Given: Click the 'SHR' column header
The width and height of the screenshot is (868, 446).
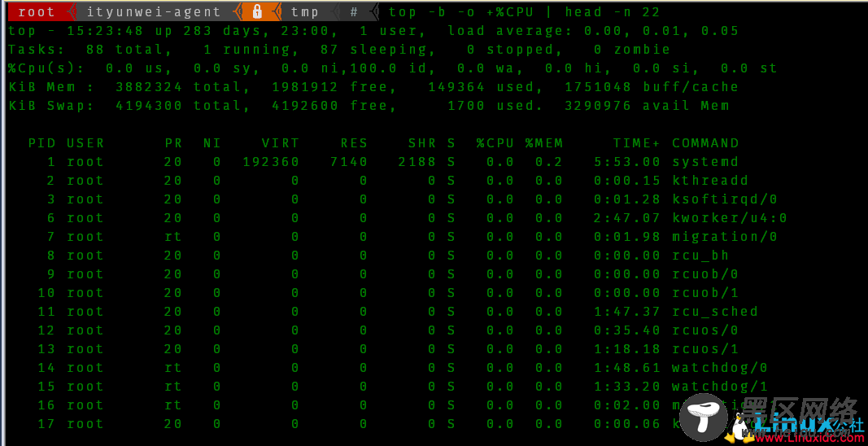Looking at the screenshot, I should pyautogui.click(x=422, y=143).
